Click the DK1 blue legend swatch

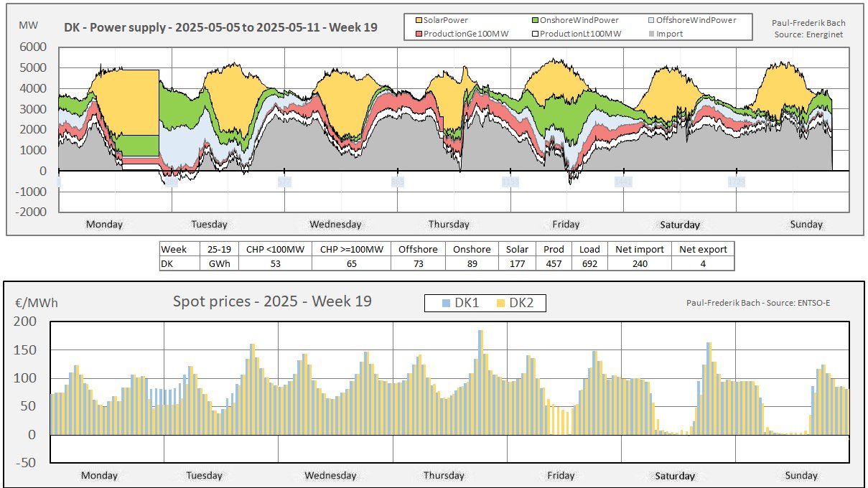click(x=447, y=304)
